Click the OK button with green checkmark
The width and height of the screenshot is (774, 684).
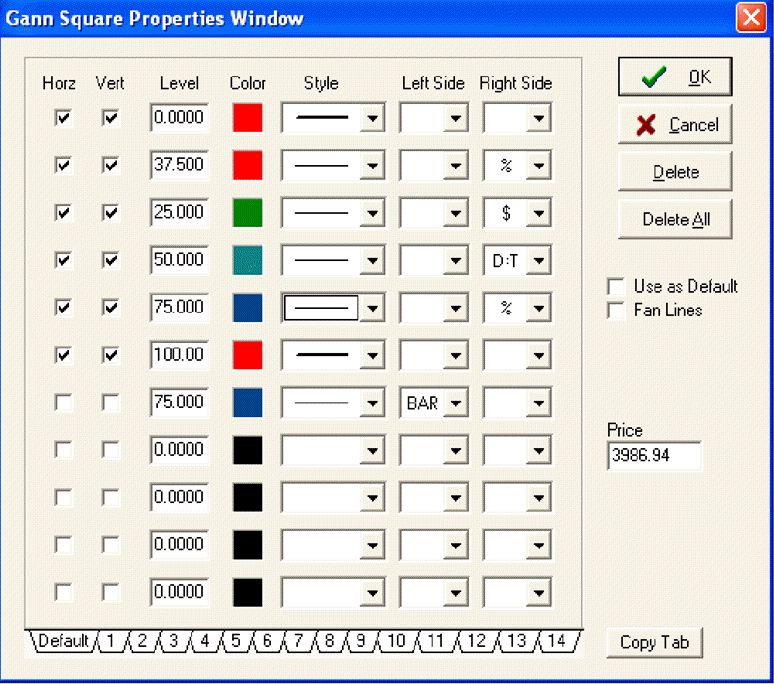(x=674, y=77)
